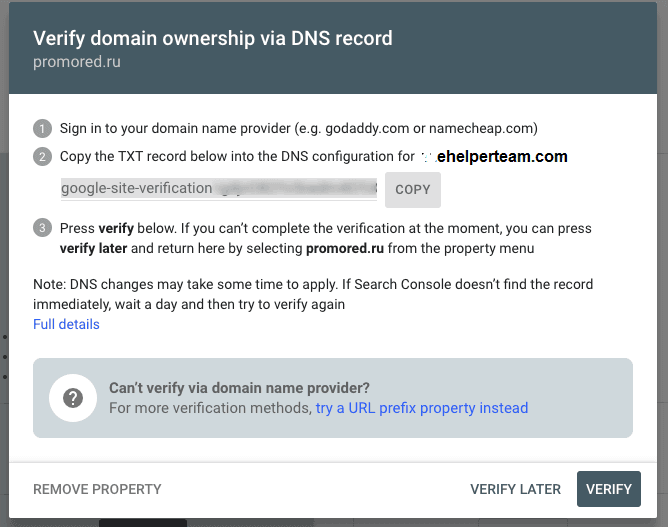Click the step 3 number circle icon
The height and width of the screenshot is (527, 668).
coord(42,228)
